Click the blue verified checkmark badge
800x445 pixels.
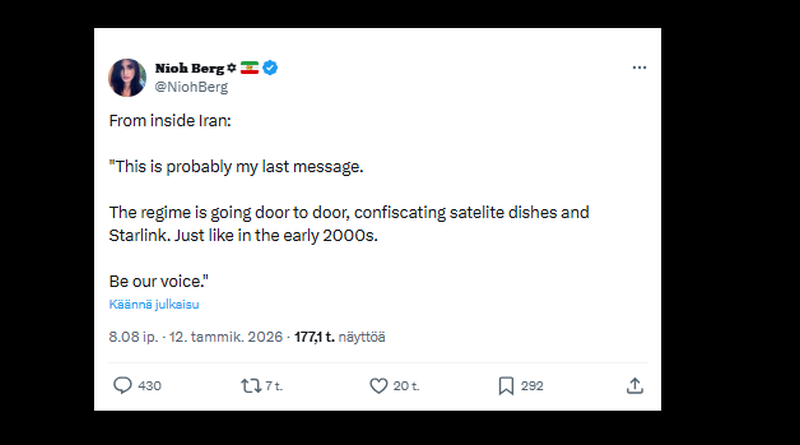(270, 68)
